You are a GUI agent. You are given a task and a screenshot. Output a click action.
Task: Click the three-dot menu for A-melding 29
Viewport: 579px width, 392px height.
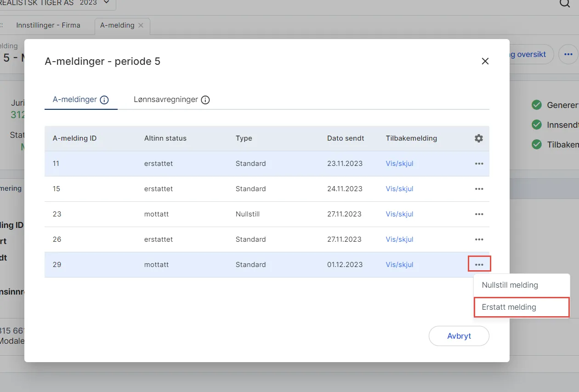[479, 265]
